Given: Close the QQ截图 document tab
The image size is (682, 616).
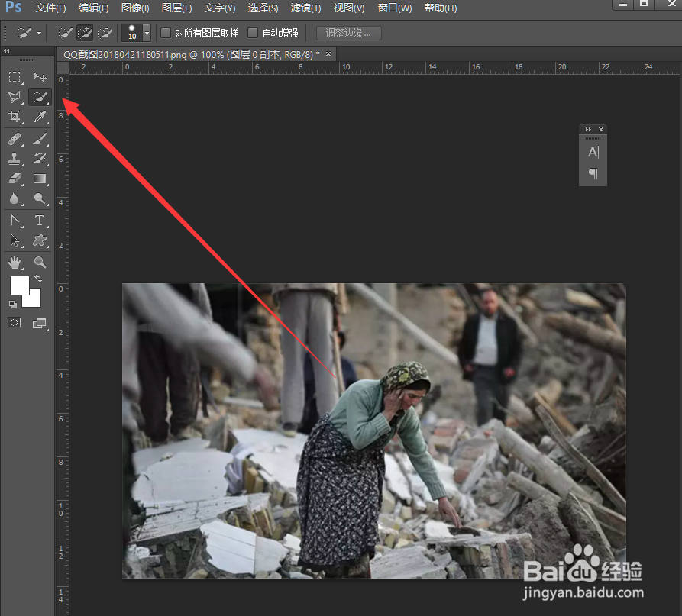Looking at the screenshot, I should (328, 55).
